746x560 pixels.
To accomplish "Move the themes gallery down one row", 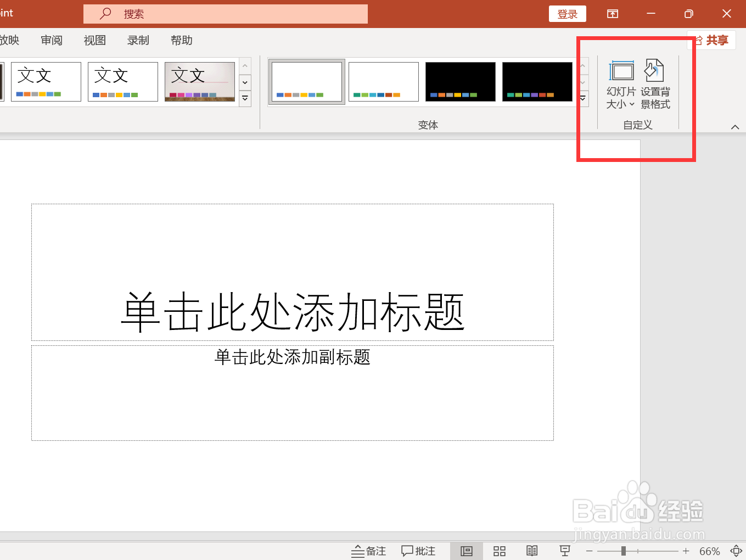I will pyautogui.click(x=245, y=82).
